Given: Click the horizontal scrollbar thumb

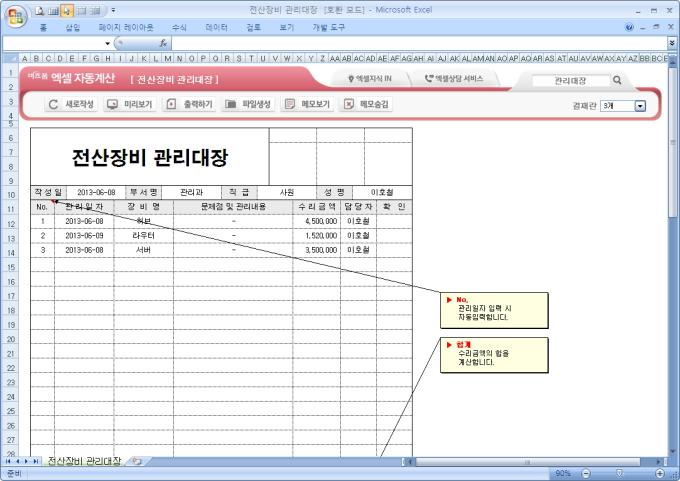Looking at the screenshot, I should click(528, 462).
